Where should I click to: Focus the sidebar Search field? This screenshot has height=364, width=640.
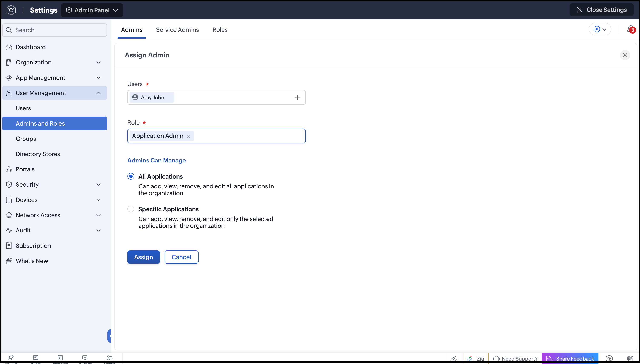click(x=54, y=30)
